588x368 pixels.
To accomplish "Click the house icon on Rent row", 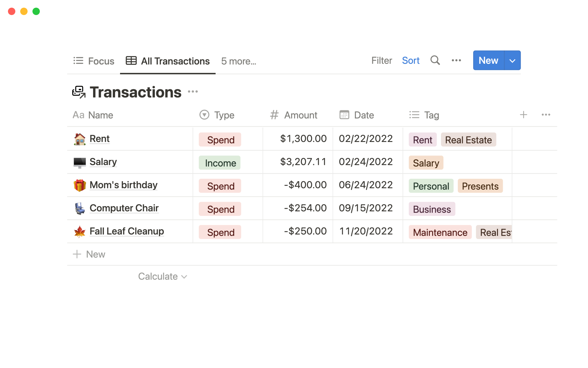I will (80, 139).
